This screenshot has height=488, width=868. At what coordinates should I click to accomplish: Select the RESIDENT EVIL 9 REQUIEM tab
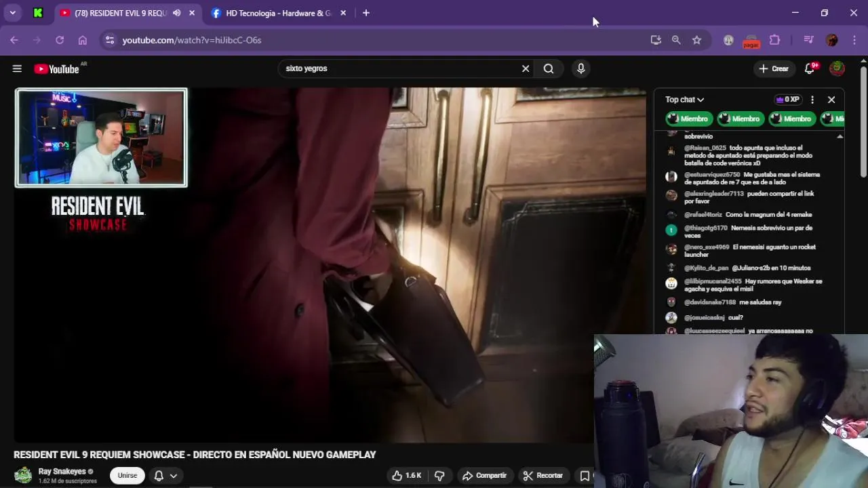point(120,13)
